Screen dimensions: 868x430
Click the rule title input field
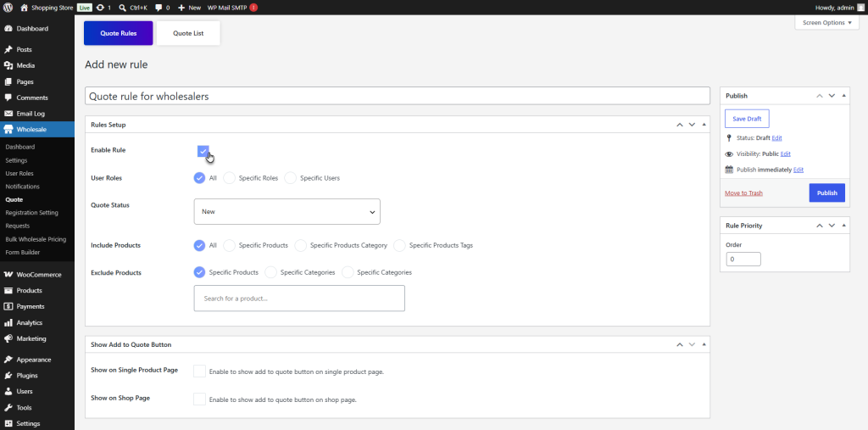click(398, 96)
